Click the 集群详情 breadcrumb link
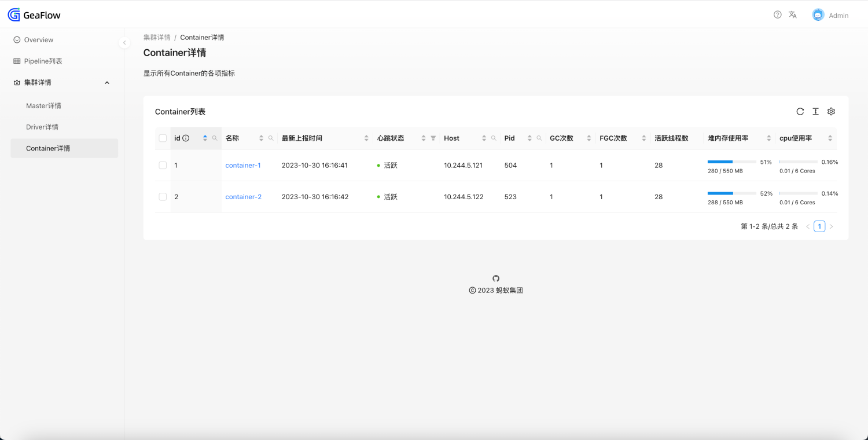 click(157, 38)
